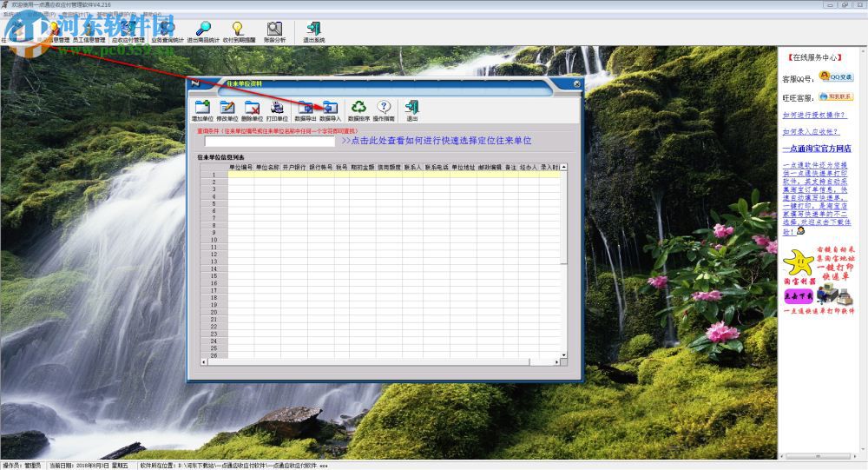
Task: Click 税号 column header
Action: click(x=341, y=167)
